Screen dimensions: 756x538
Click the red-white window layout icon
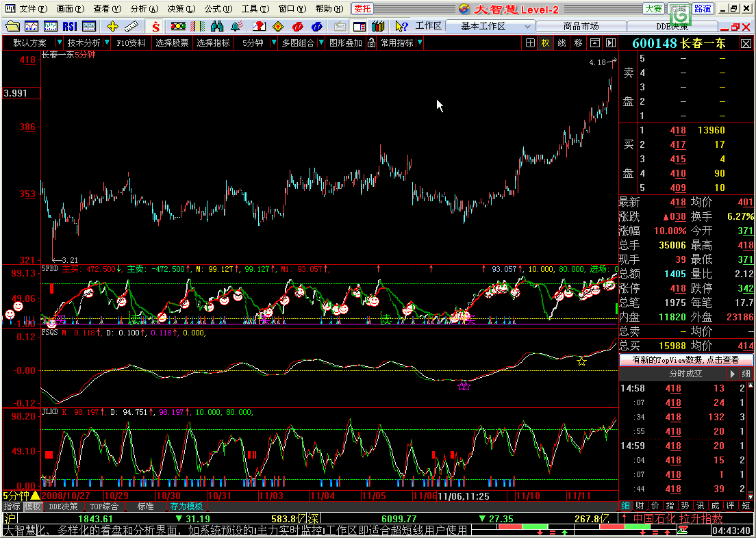pyautogui.click(x=360, y=26)
